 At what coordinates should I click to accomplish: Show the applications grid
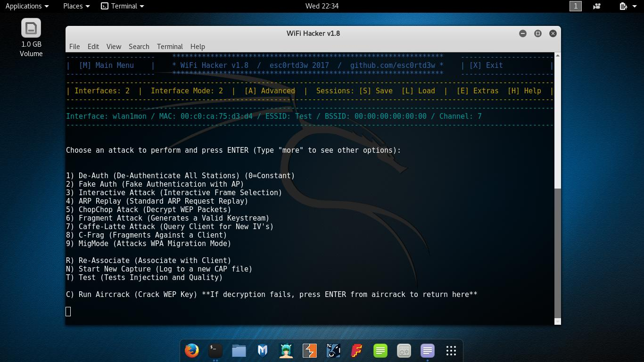coord(451,351)
